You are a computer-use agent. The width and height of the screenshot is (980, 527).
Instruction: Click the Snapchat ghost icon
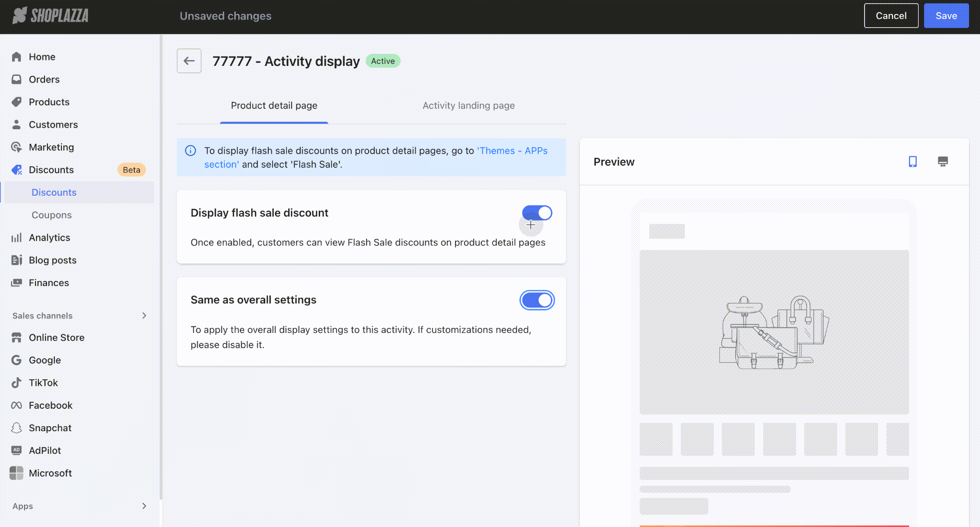pos(16,428)
